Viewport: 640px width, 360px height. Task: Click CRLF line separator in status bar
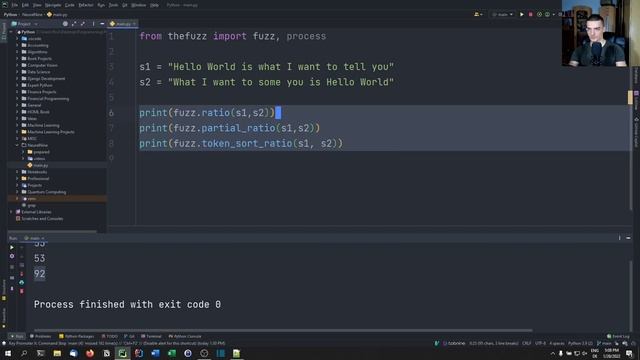point(527,343)
